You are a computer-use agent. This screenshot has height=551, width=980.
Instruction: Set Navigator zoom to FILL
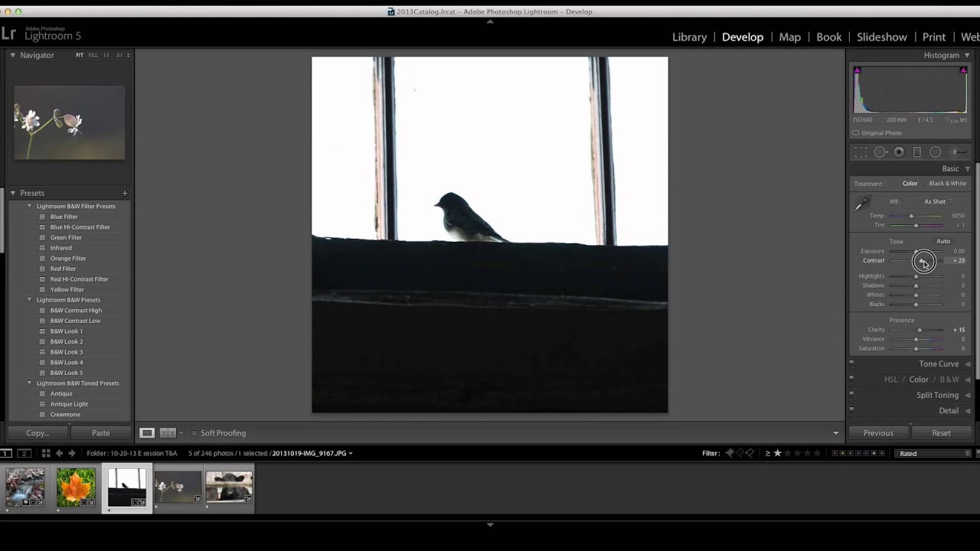93,55
